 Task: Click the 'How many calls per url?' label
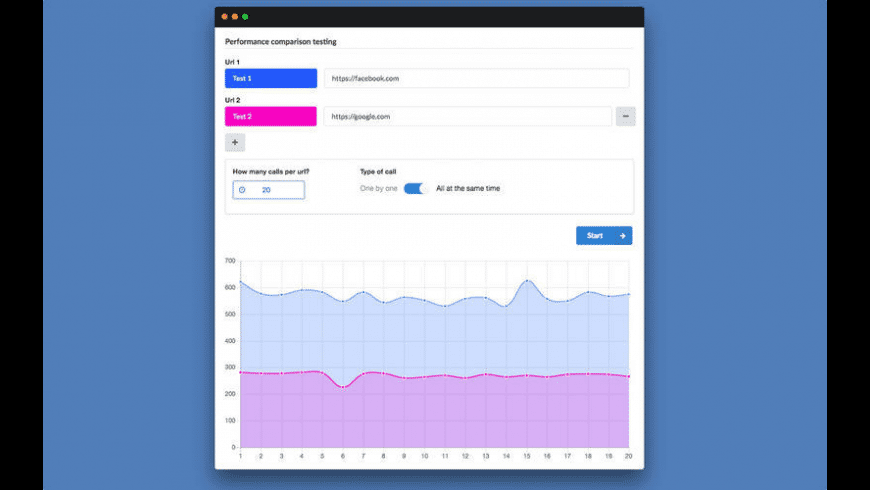[x=271, y=171]
